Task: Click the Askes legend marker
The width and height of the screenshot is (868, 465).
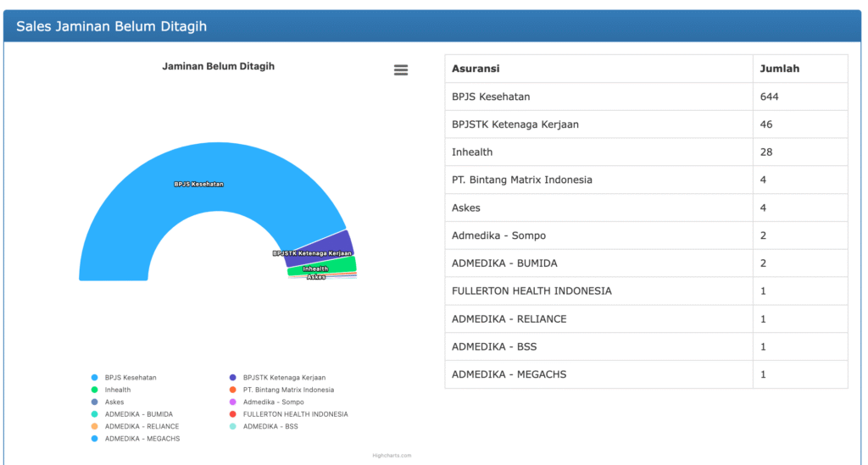Action: click(95, 402)
